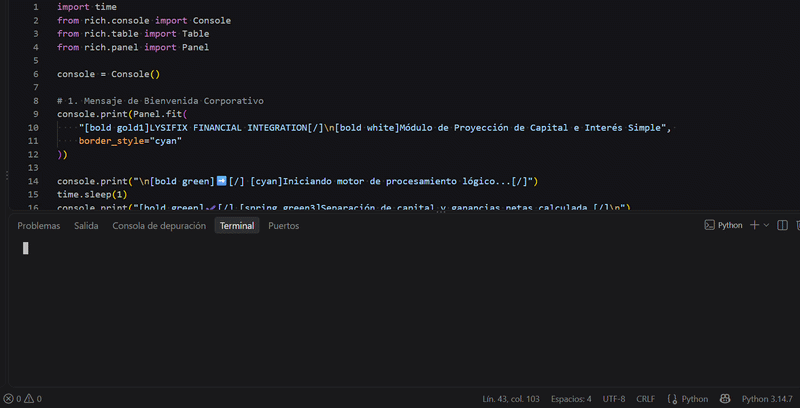The image size is (800, 408).
Task: Change indentation via Espacios: 4
Action: point(571,399)
